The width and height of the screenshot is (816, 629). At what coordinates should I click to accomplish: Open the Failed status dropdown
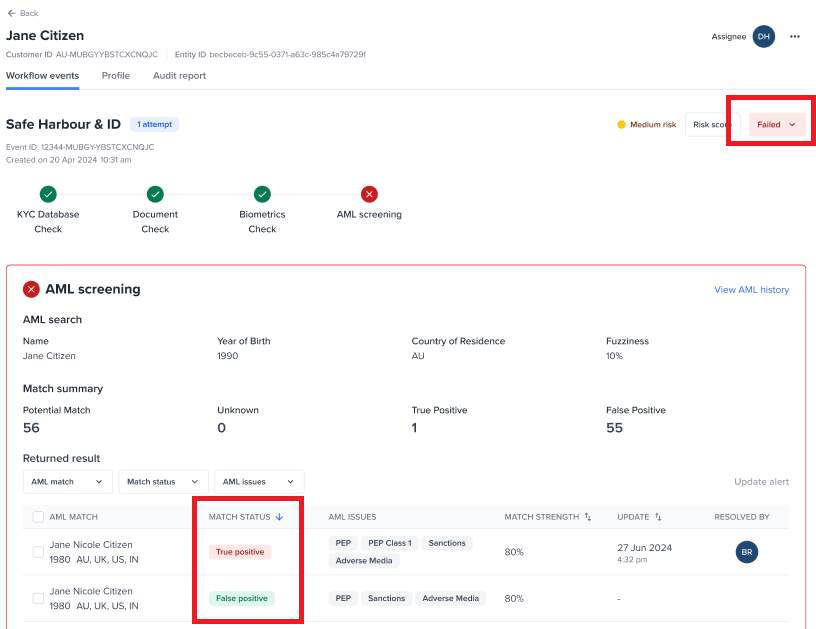[777, 125]
